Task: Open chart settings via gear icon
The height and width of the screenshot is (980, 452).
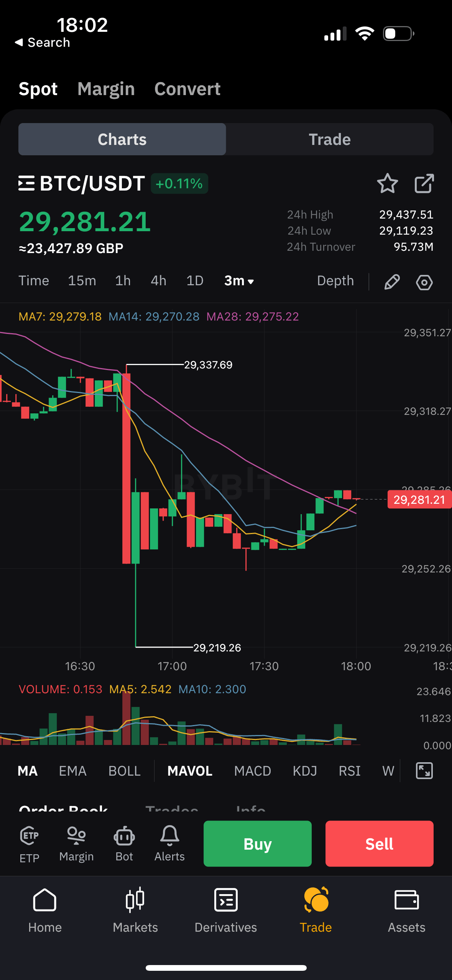Action: 424,282
